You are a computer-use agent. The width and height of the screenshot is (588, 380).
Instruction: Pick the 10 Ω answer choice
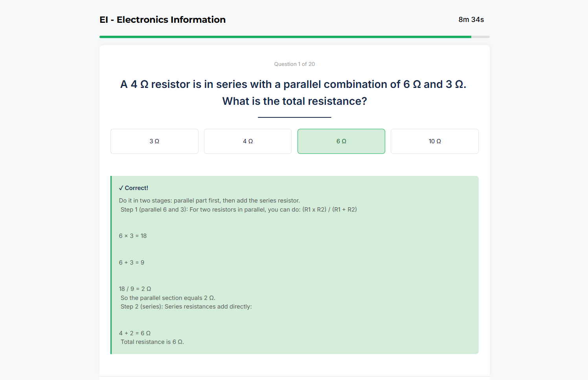(x=434, y=141)
